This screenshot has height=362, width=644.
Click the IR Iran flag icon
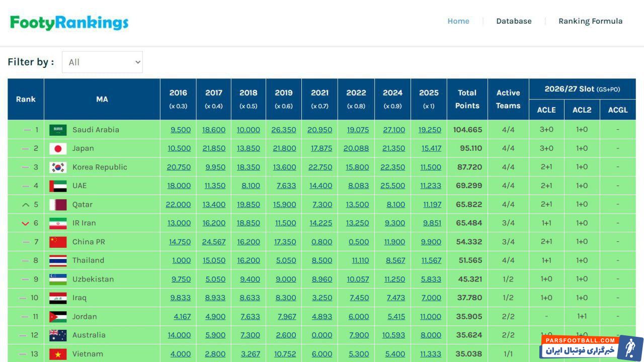(x=58, y=223)
